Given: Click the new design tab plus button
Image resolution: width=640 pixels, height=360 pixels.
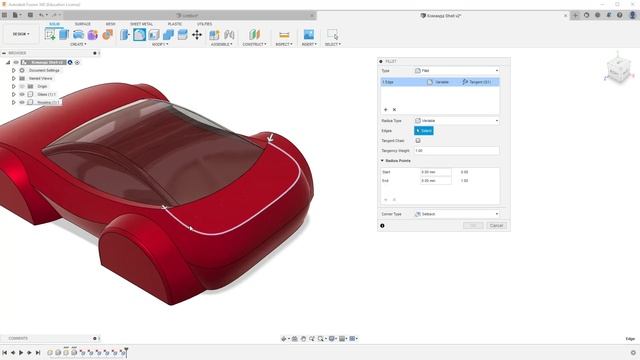Looking at the screenshot, I should [575, 15].
